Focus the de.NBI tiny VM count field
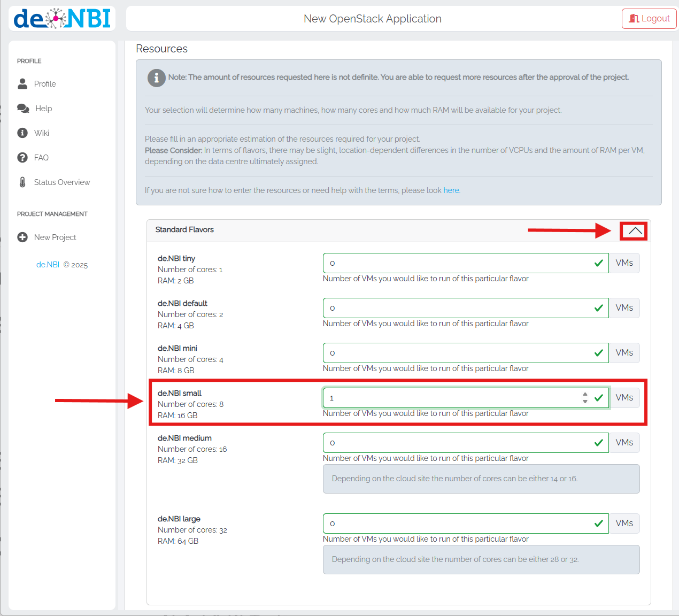Viewport: 679px width, 616px height. pos(466,263)
